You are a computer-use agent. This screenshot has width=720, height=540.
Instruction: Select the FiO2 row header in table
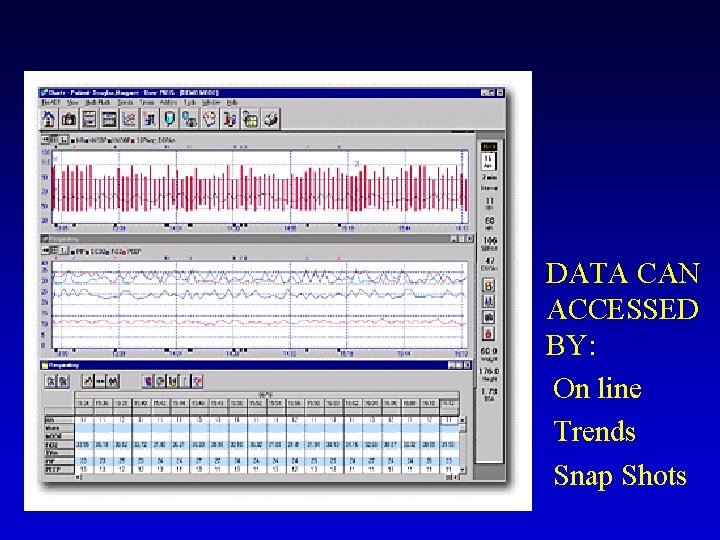pos(59,444)
